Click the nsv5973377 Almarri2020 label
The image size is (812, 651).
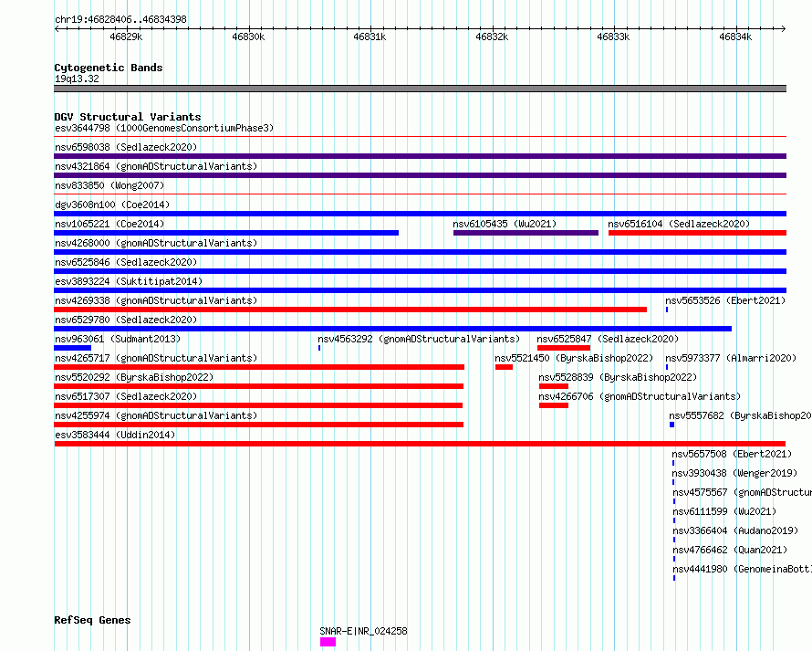pyautogui.click(x=731, y=358)
